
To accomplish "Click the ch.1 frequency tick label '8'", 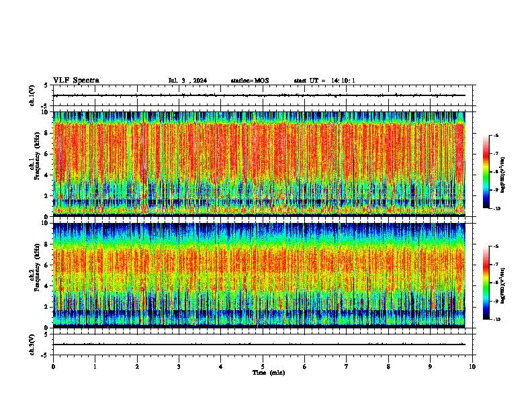I will tap(47, 133).
